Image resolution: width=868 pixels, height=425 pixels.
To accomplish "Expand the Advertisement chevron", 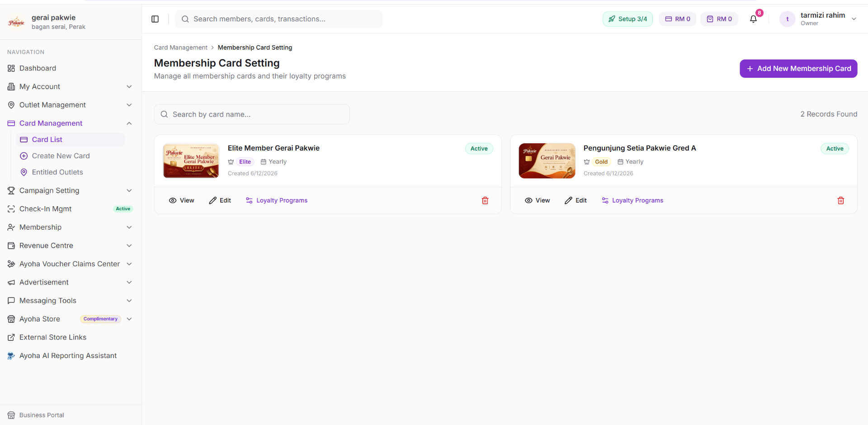I will tap(129, 282).
